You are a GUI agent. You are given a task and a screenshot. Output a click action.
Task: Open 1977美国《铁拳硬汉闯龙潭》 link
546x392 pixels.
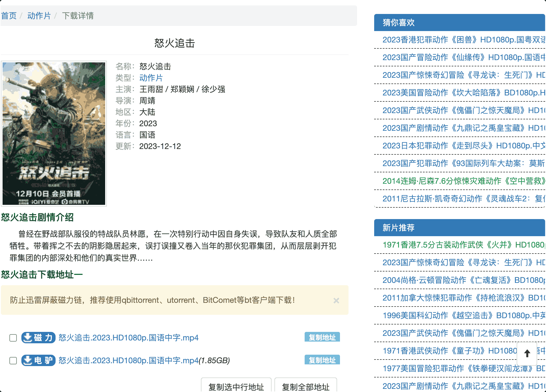(x=464, y=368)
